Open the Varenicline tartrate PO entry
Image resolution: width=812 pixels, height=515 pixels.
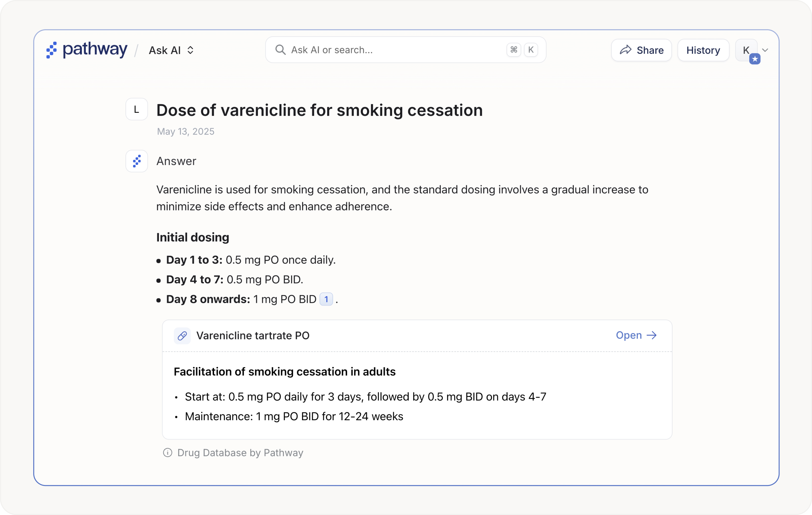(628, 335)
